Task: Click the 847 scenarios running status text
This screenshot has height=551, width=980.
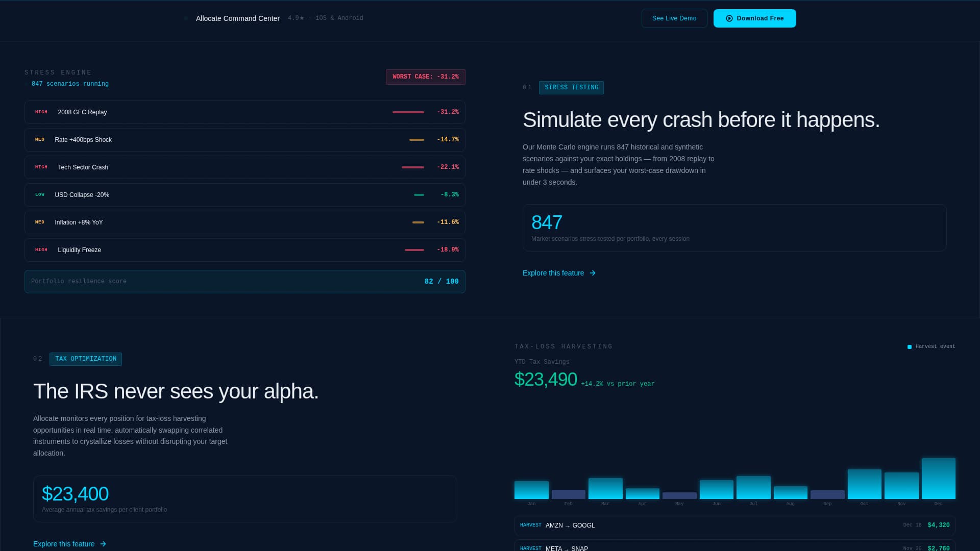Action: [x=70, y=84]
